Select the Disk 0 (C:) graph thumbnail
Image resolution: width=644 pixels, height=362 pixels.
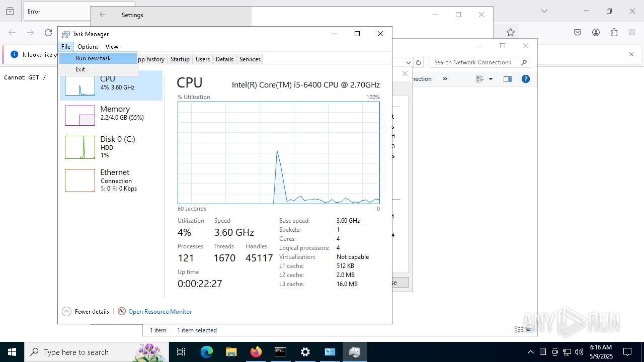[80, 147]
